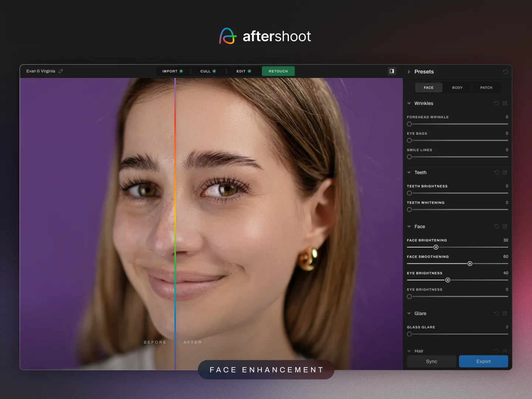
Task: Click the checkmark next to CULL
Action: [x=215, y=71]
